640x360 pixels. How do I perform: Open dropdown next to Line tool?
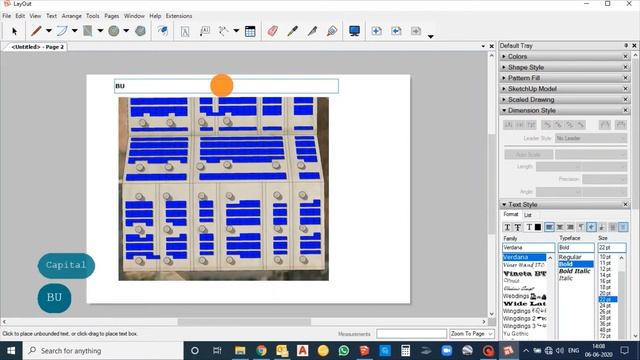click(x=49, y=31)
